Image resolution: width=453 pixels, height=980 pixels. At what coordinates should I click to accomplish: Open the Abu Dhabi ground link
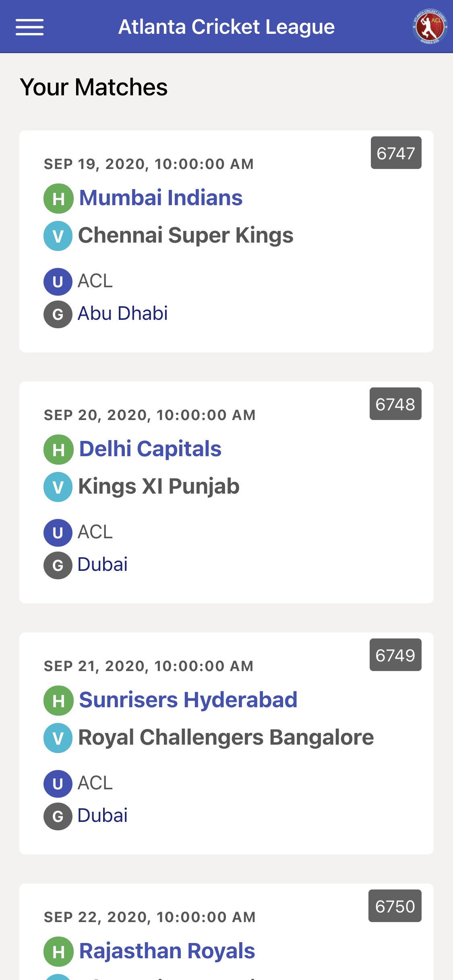click(122, 313)
